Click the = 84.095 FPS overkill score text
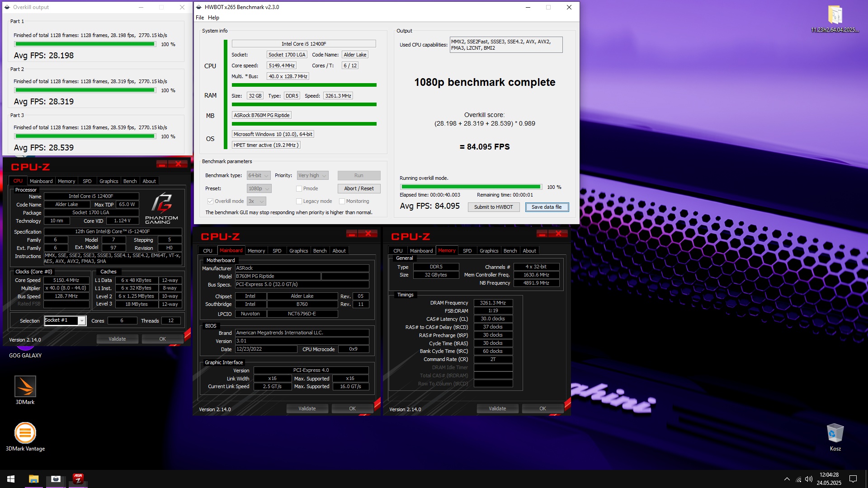868x488 pixels. point(485,147)
